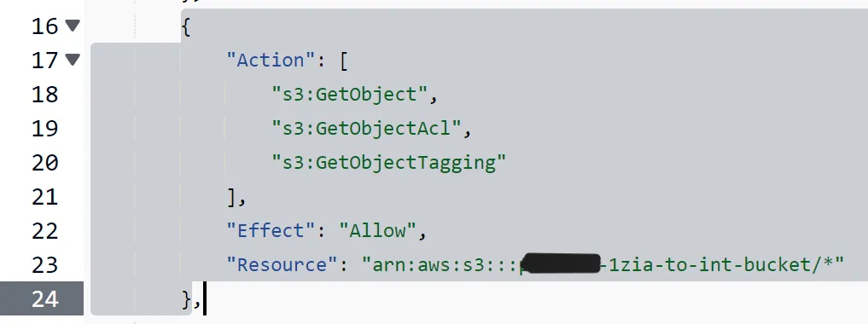Select line number 21 in gutter
868x324 pixels.
(x=45, y=197)
